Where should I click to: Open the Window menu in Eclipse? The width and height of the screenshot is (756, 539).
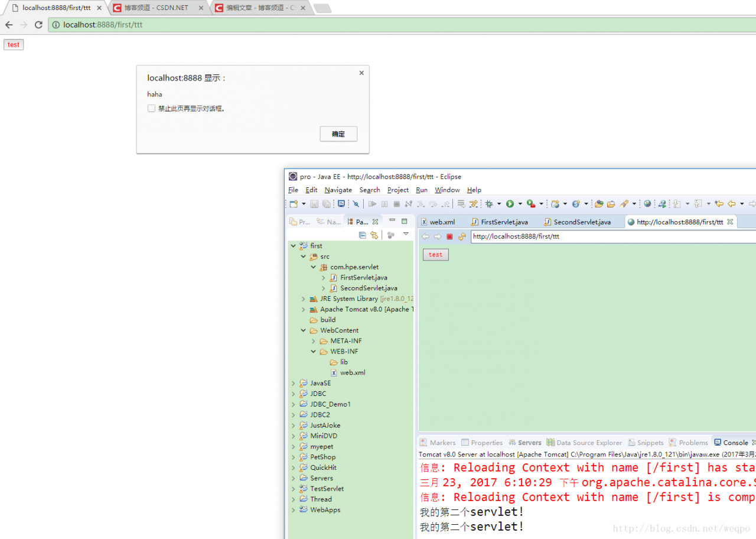447,190
